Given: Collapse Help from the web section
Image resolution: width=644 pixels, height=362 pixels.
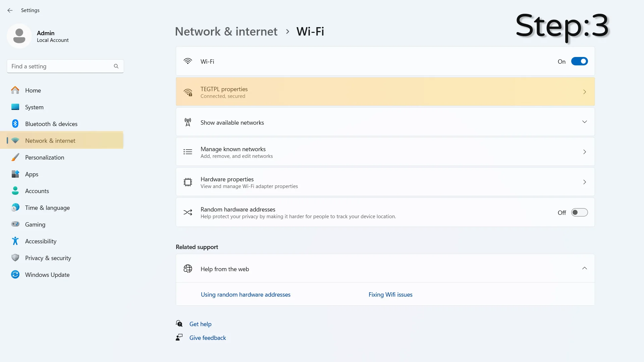Looking at the screenshot, I should click(x=584, y=269).
